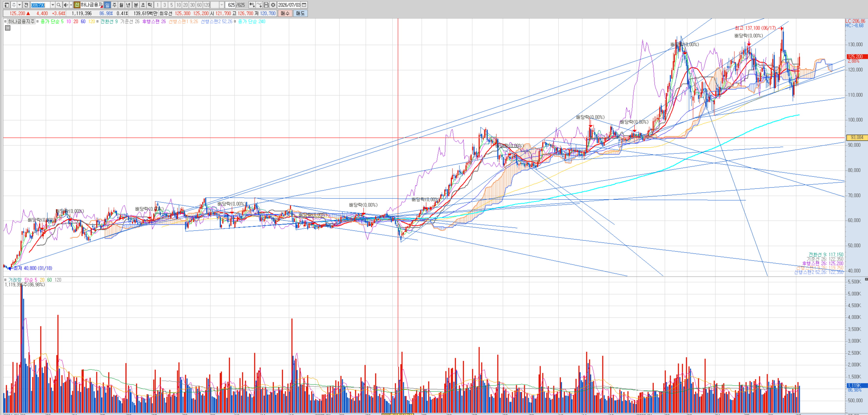868x415 pixels.
Task: Select interval 30 button
Action: pyautogui.click(x=192, y=5)
